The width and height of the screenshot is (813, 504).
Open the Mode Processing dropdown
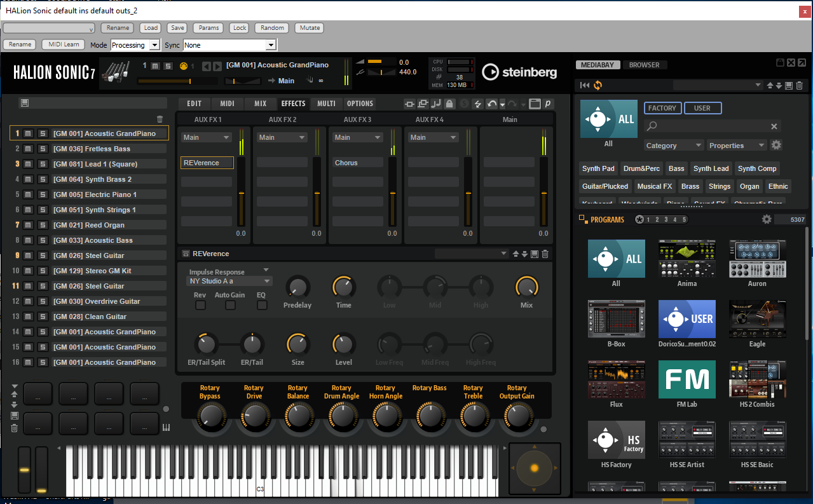pyautogui.click(x=135, y=45)
